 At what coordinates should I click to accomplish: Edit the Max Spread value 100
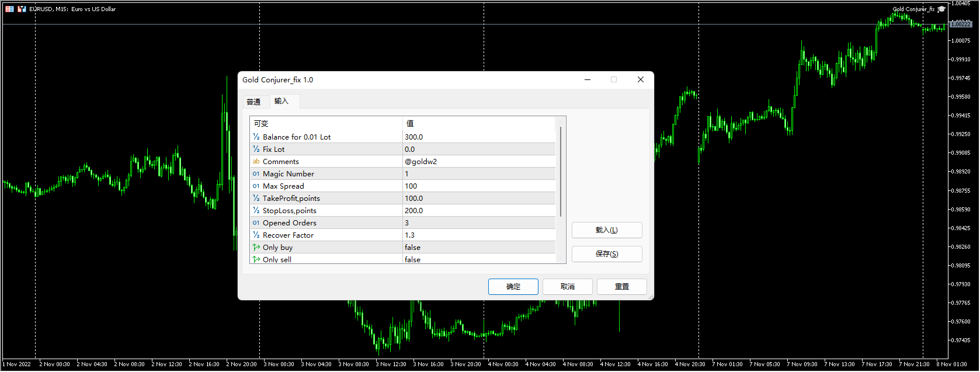coord(411,186)
